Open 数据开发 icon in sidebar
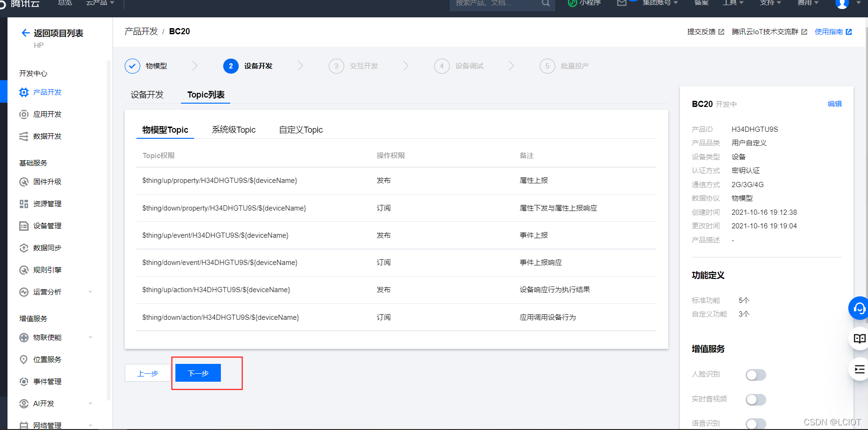Viewport: 868px width, 430px height. click(x=24, y=136)
